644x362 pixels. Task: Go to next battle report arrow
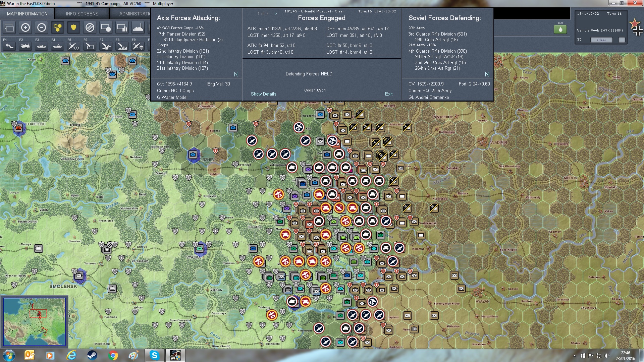tap(276, 14)
